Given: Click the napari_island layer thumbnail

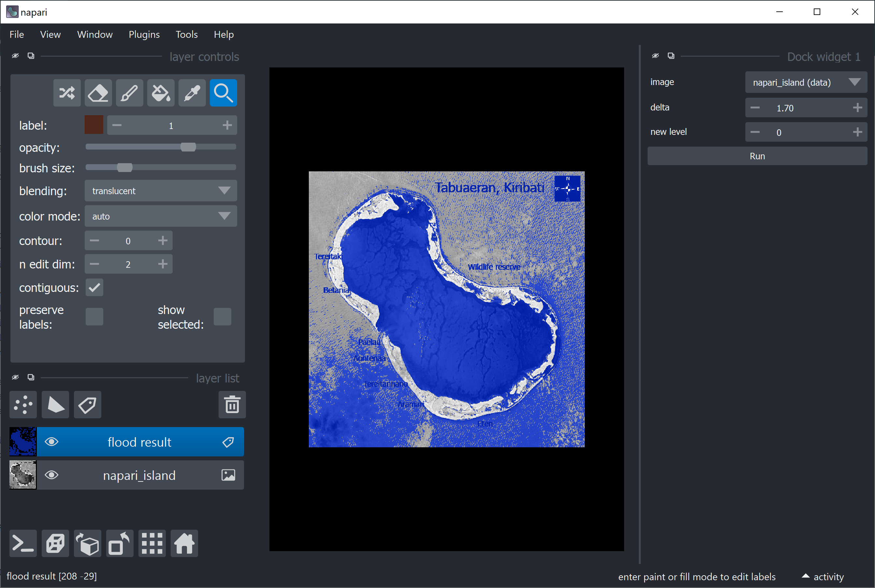Looking at the screenshot, I should (x=23, y=475).
